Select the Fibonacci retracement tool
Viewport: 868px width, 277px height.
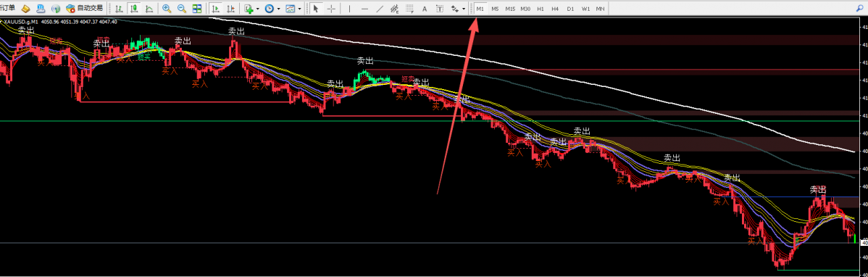pos(409,8)
